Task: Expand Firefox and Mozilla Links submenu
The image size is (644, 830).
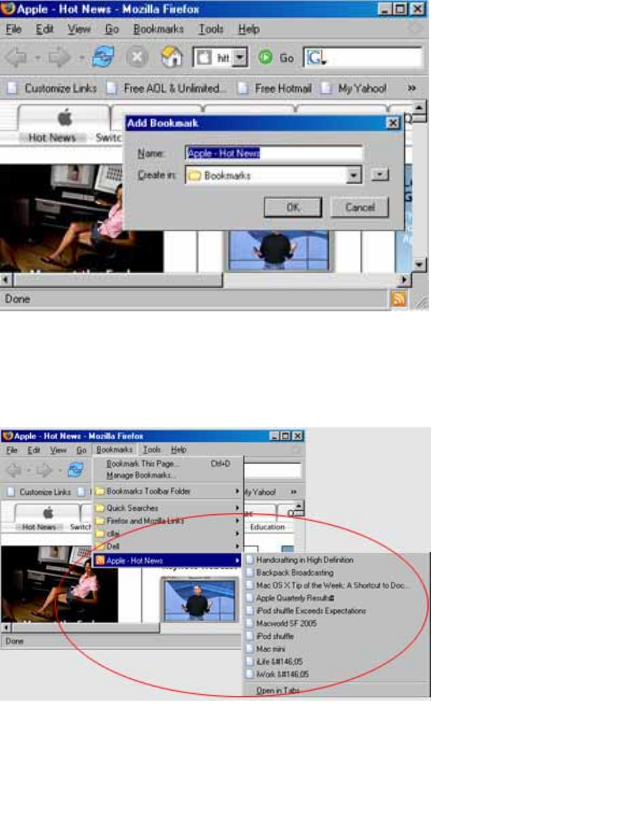Action: [x=237, y=521]
